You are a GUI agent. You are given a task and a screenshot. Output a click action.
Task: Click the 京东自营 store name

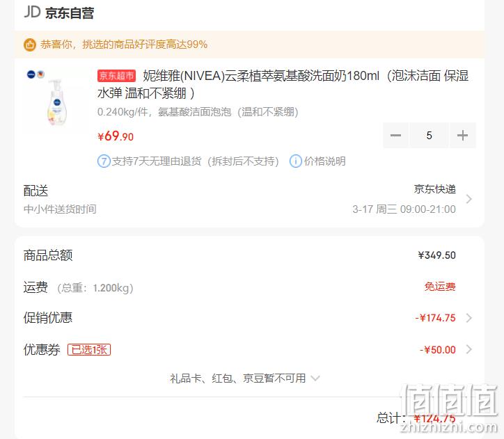(70, 13)
